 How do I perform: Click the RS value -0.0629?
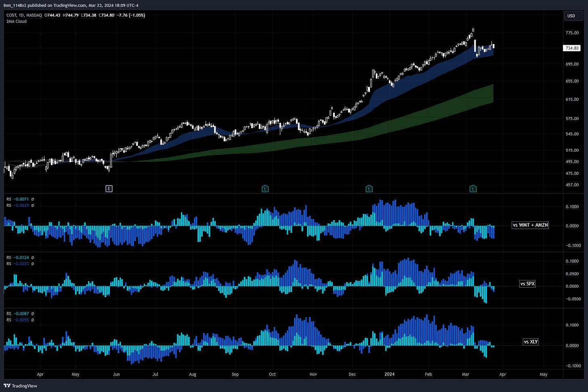tap(21, 205)
